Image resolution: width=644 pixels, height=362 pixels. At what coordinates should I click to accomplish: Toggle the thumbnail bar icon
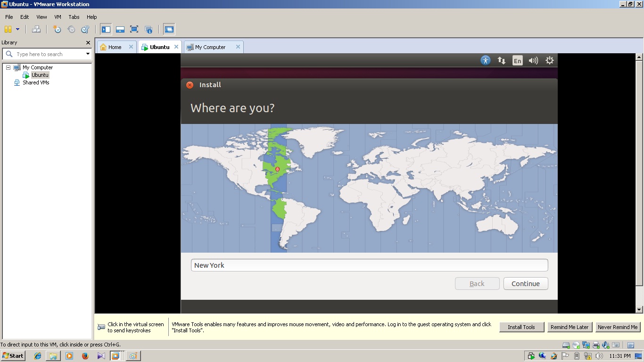pos(120,29)
